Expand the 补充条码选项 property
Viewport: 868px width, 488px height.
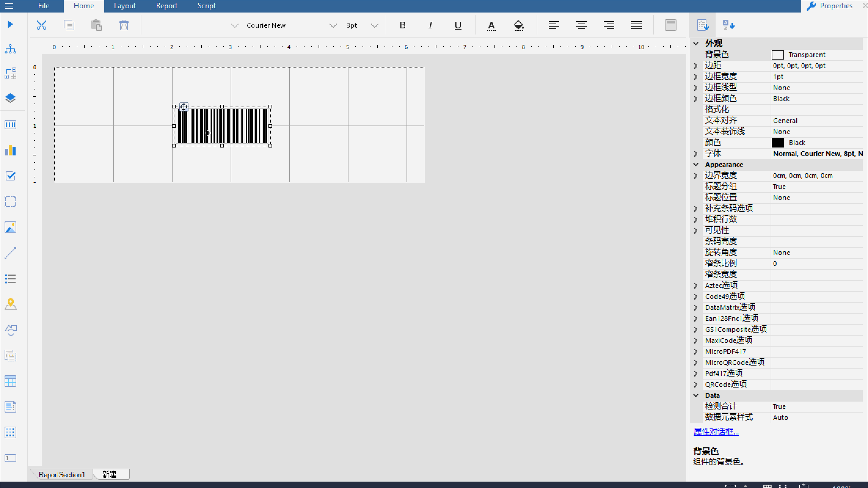[x=696, y=209]
